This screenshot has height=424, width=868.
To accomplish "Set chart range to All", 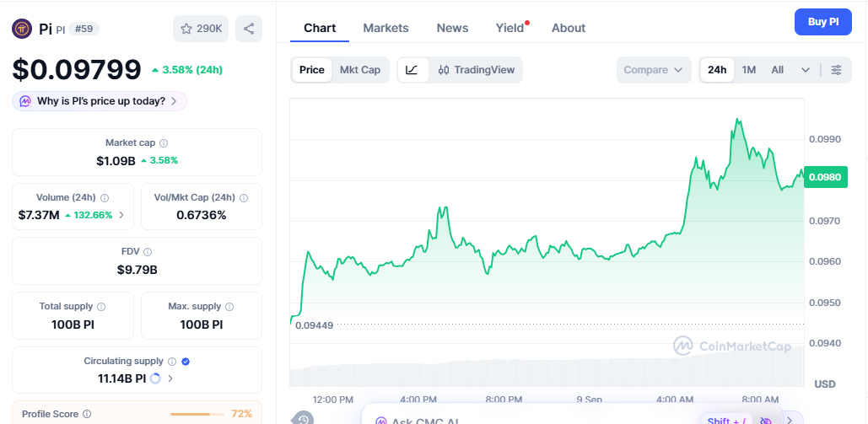I will pos(777,70).
